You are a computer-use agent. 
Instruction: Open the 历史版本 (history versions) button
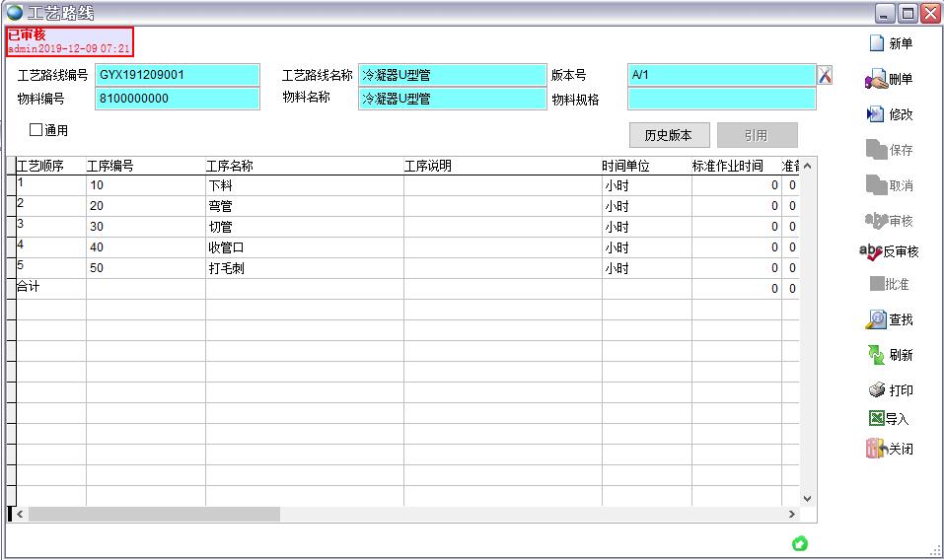(669, 135)
